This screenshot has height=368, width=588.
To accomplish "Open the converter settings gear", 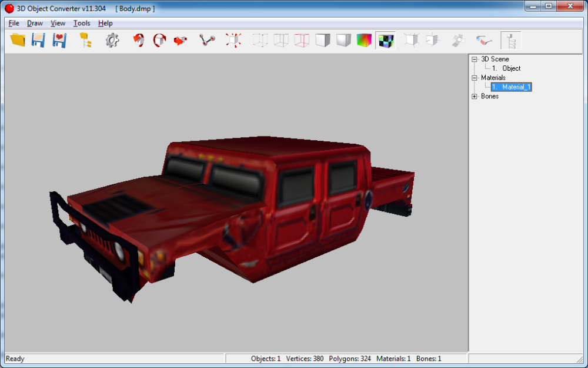I will pos(112,39).
